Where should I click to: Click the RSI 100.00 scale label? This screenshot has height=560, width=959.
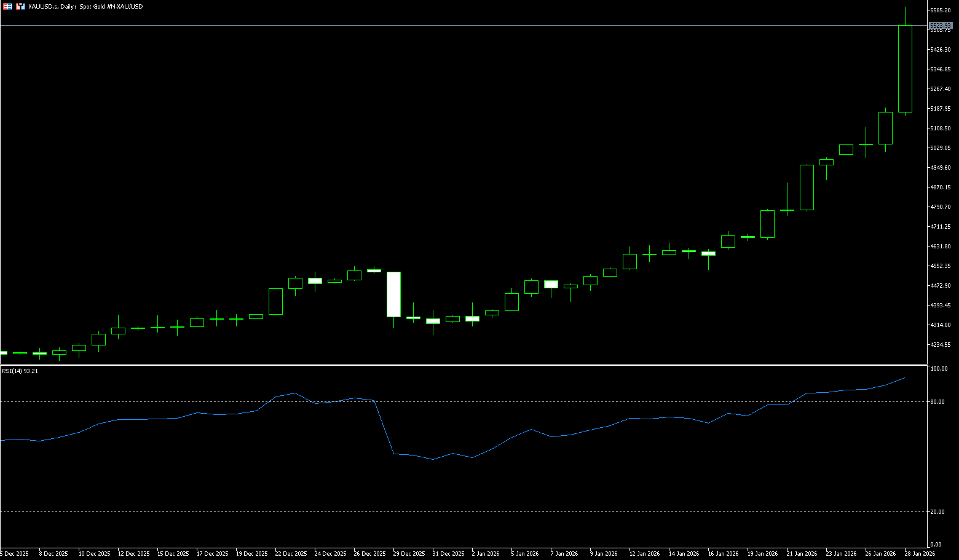click(939, 369)
